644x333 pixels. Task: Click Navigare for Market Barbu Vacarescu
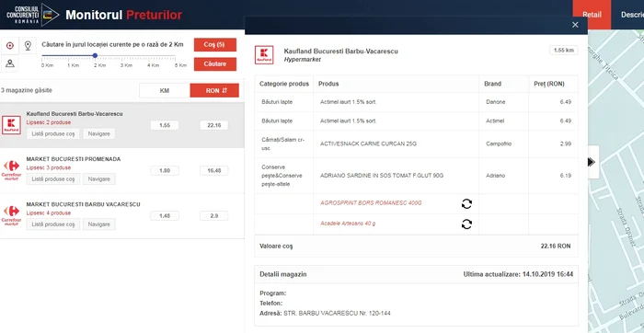[x=99, y=224]
